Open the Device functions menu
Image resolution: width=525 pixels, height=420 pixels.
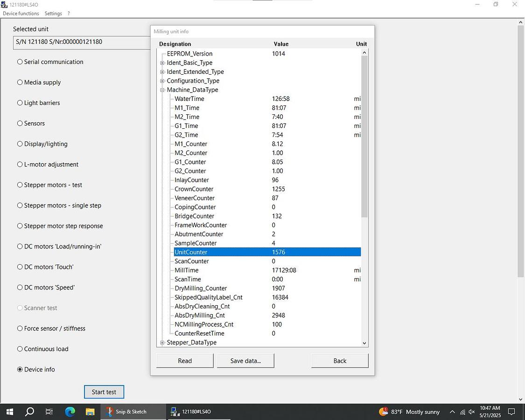tap(21, 14)
